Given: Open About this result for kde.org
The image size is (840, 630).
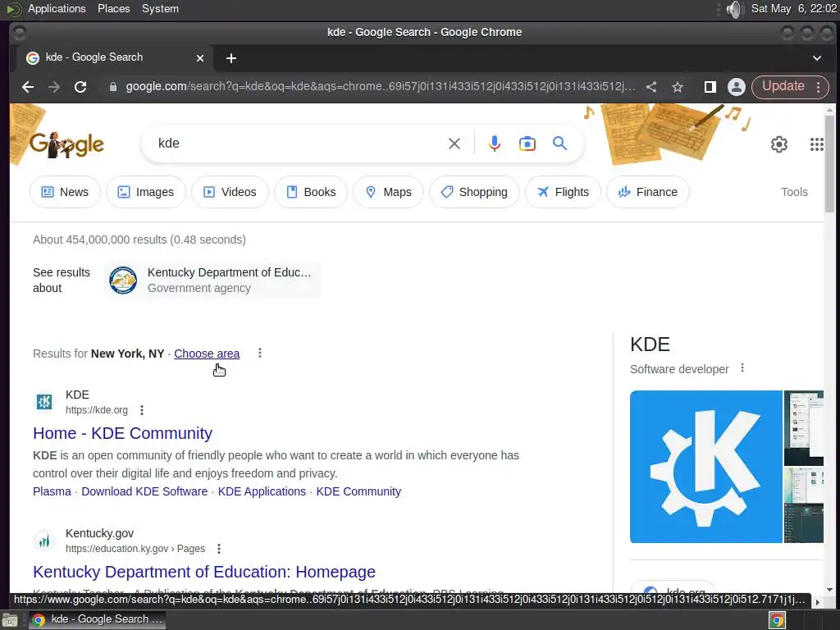Looking at the screenshot, I should coord(142,410).
